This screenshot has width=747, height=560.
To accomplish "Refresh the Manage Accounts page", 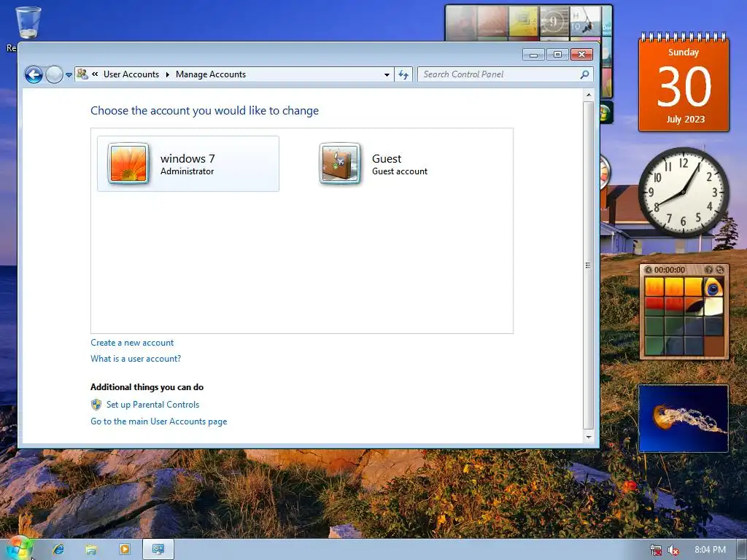I will 403,75.
